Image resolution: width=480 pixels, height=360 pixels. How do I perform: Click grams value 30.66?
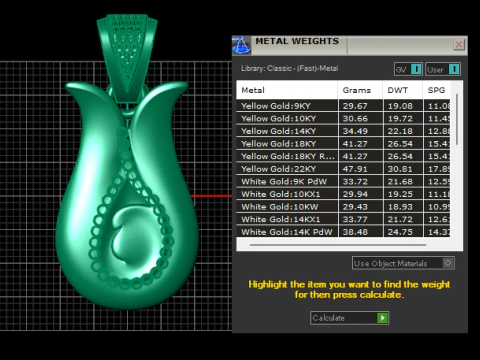(355, 119)
